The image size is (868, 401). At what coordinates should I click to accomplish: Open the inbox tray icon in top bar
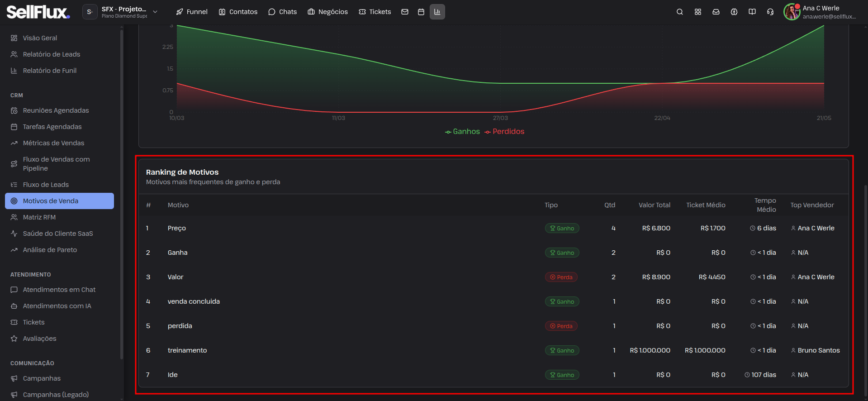716,12
